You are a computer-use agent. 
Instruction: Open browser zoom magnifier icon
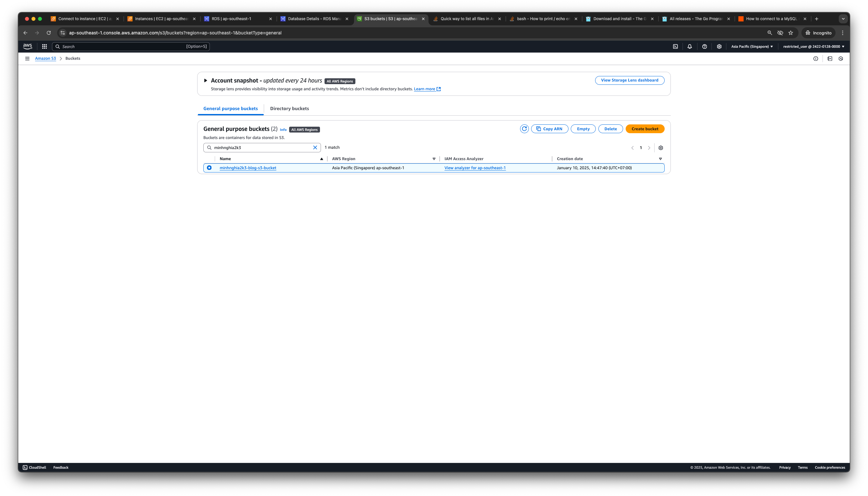click(770, 33)
